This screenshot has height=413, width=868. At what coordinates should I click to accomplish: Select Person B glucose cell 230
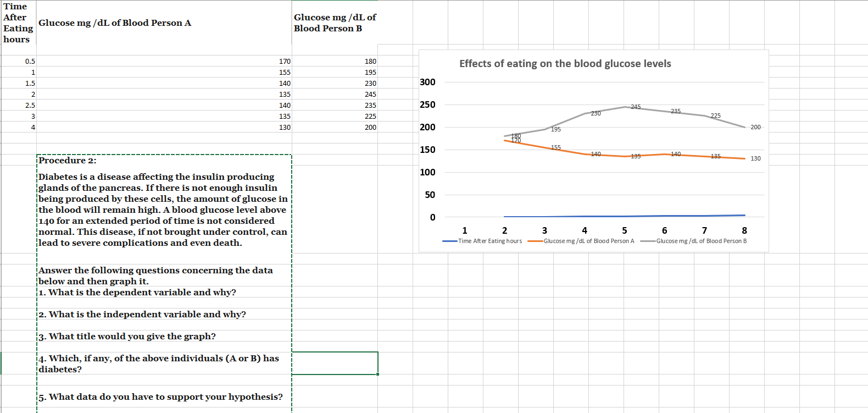point(335,83)
